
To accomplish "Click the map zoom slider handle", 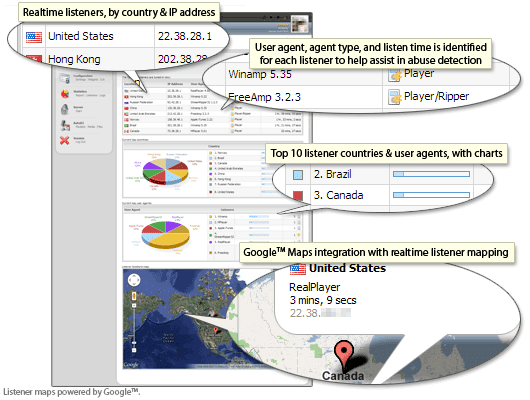I will 134,343.
